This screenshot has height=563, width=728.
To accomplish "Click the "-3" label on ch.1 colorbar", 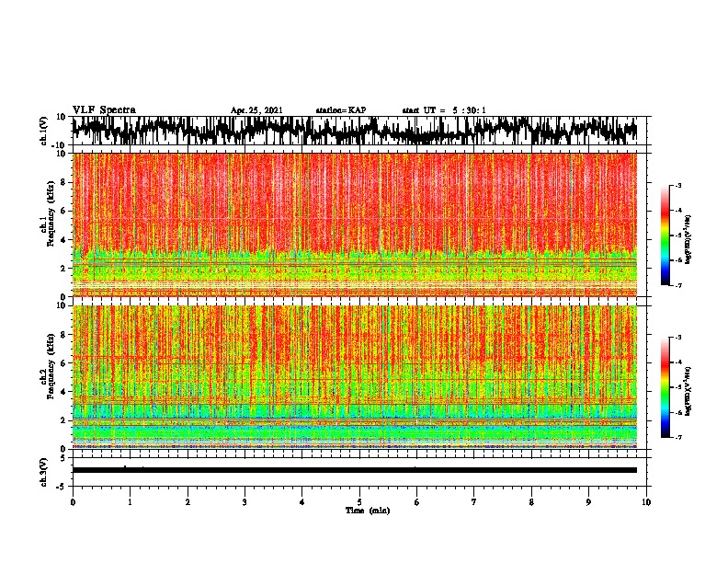I will pyautogui.click(x=678, y=186).
